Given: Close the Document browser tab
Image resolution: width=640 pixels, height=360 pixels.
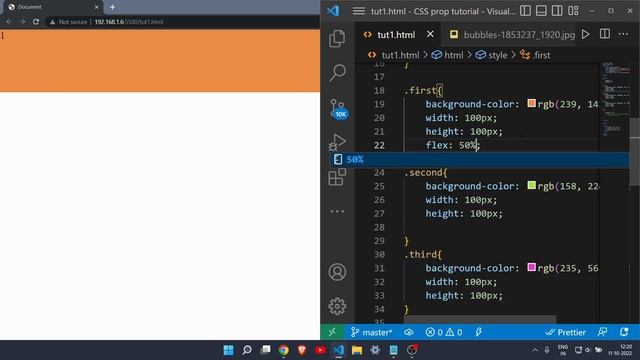Looking at the screenshot, I should [97, 7].
